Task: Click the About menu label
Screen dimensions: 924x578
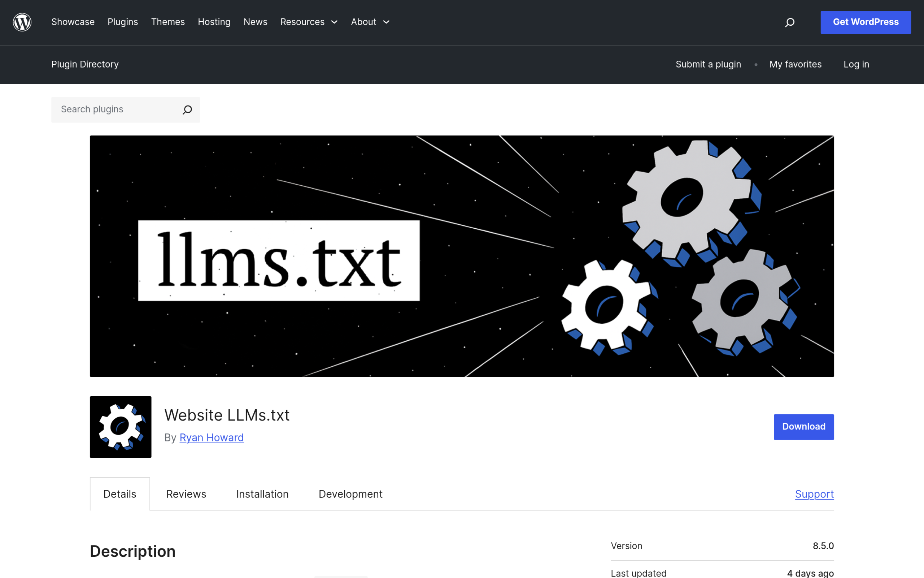Action: click(363, 22)
